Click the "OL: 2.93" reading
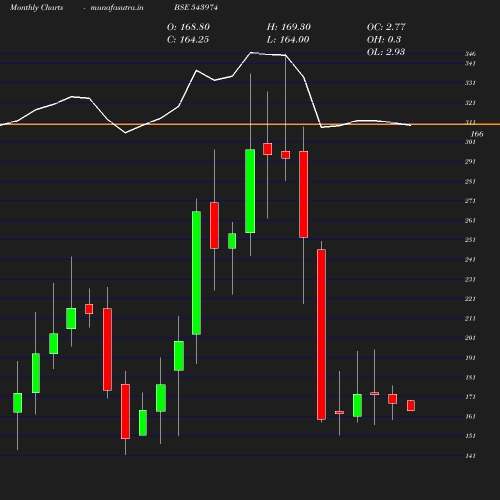Viewport: 500px width, 500px height. [x=386, y=52]
